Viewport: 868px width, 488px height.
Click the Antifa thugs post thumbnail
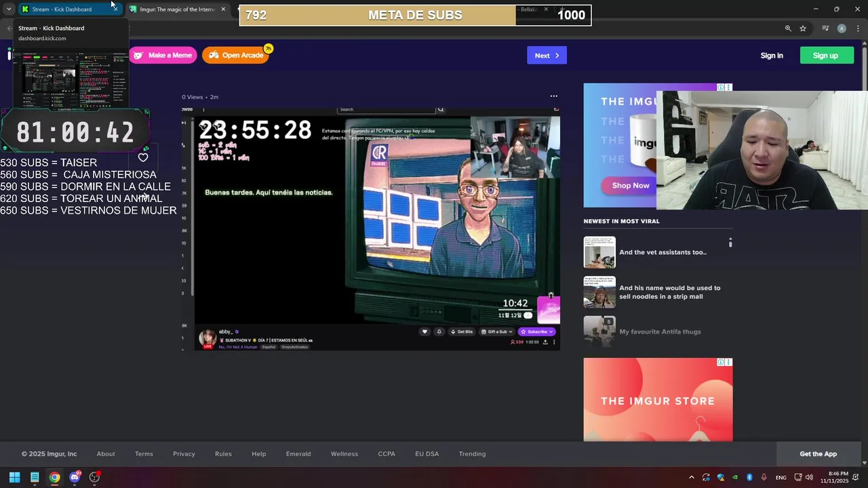click(x=599, y=331)
